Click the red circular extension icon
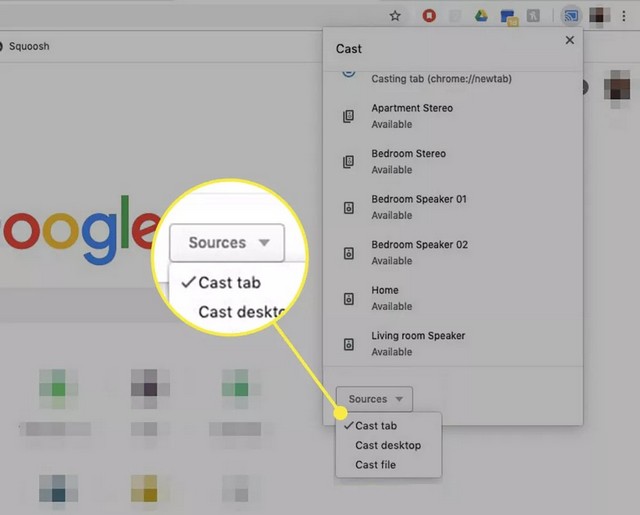Image resolution: width=640 pixels, height=515 pixels. (x=429, y=16)
